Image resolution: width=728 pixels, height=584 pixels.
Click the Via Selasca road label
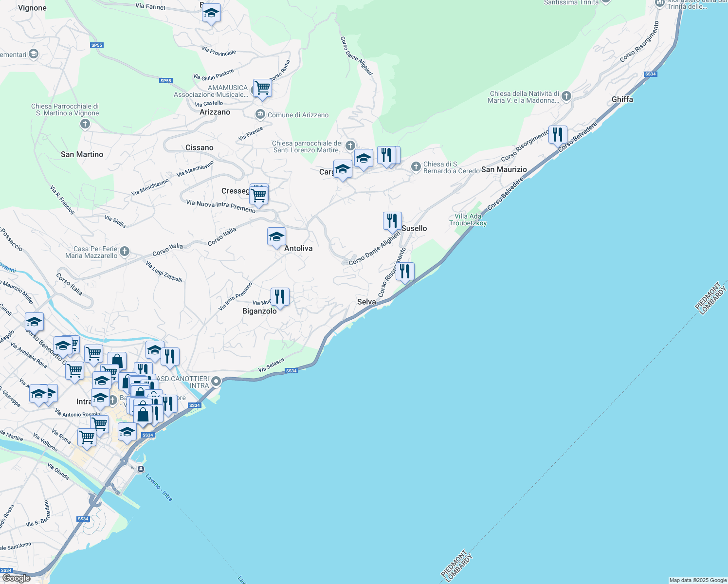point(271,366)
